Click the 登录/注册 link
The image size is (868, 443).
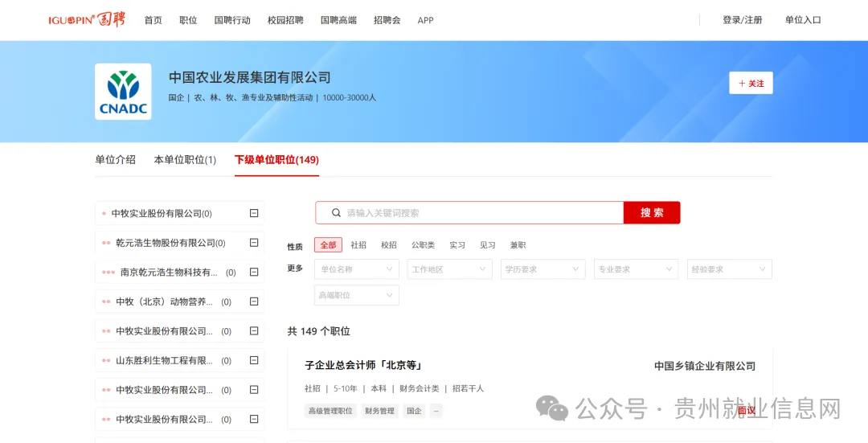coord(743,20)
